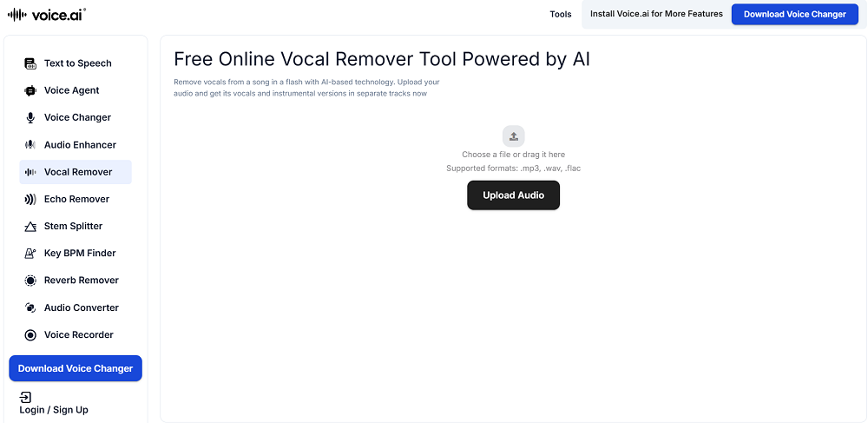Click the Audio Enhancer icon
Image resolution: width=868 pixels, height=423 pixels.
pos(30,145)
